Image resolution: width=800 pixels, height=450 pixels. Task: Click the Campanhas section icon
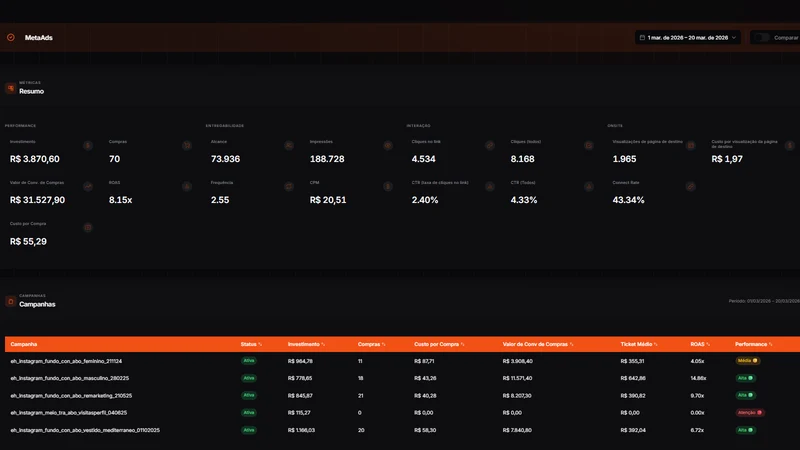click(x=10, y=301)
